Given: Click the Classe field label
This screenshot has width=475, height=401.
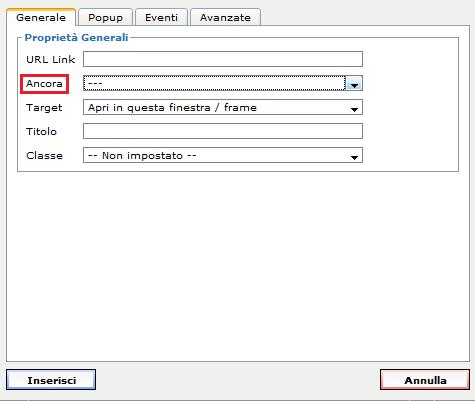Looking at the screenshot, I should click(44, 155).
